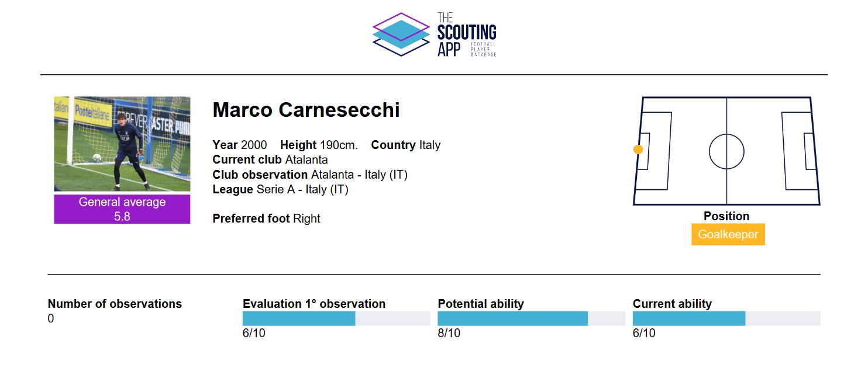Click the left penalty area on pitch
This screenshot has width=868, height=368.
(653, 151)
